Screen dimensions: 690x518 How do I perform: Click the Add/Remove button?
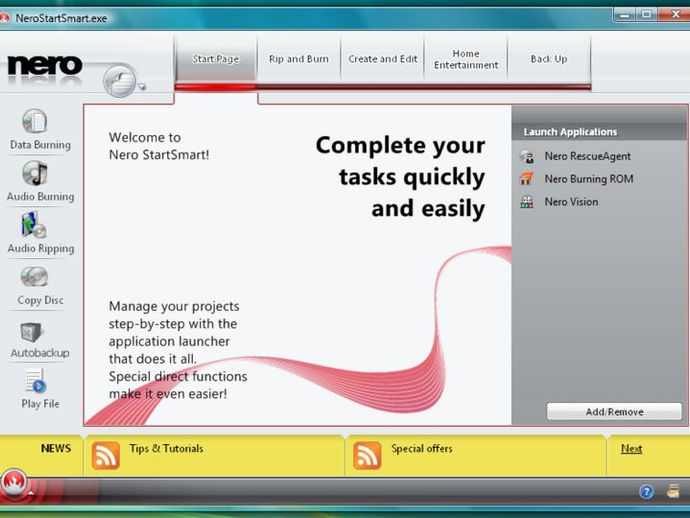tap(614, 412)
